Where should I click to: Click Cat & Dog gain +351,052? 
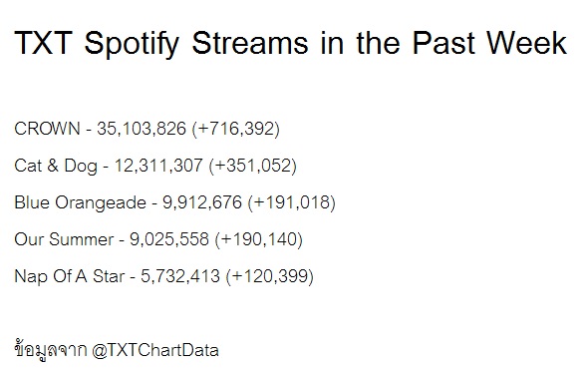253,166
